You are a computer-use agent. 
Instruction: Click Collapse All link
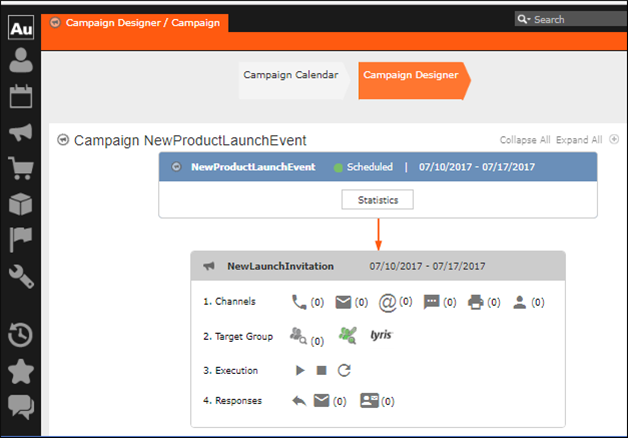point(525,140)
